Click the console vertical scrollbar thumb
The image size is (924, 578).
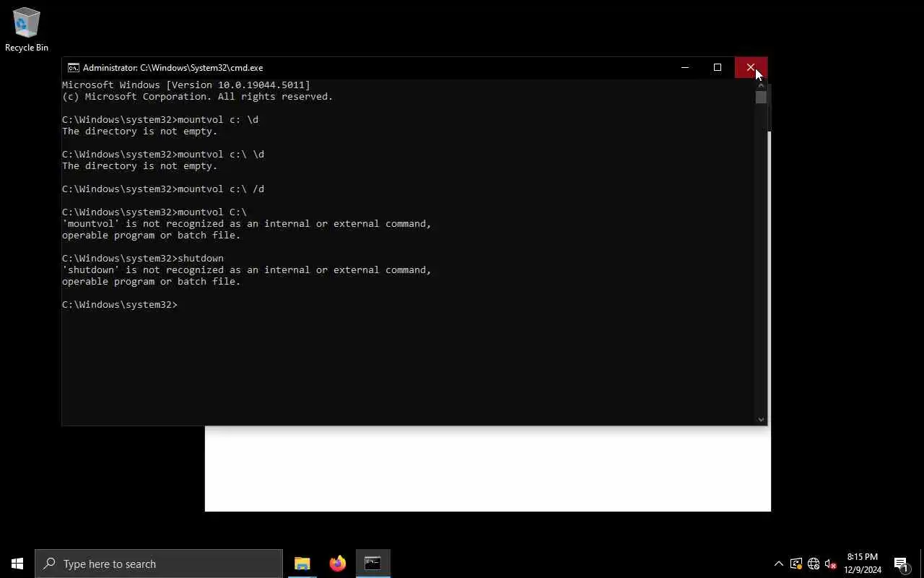coord(761,98)
